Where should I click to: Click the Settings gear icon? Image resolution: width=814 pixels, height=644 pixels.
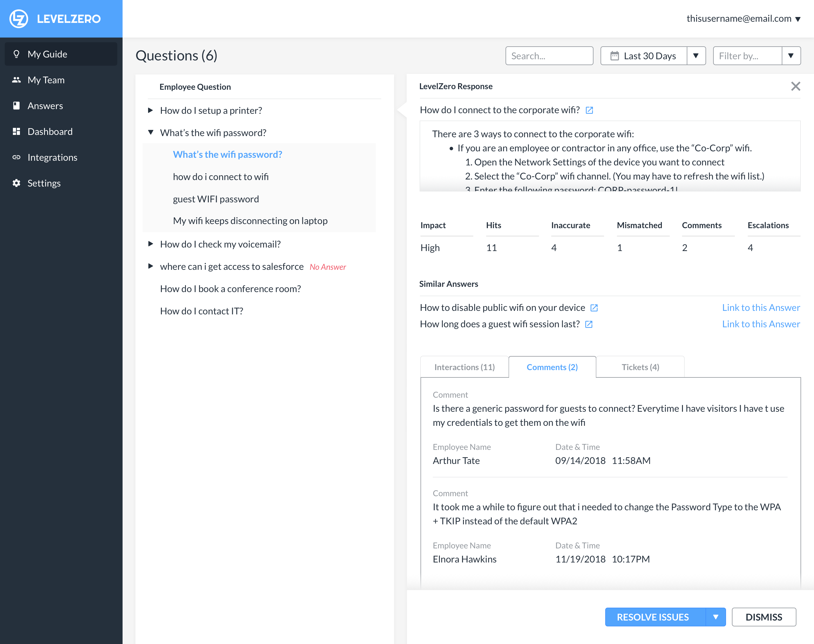[x=16, y=183]
